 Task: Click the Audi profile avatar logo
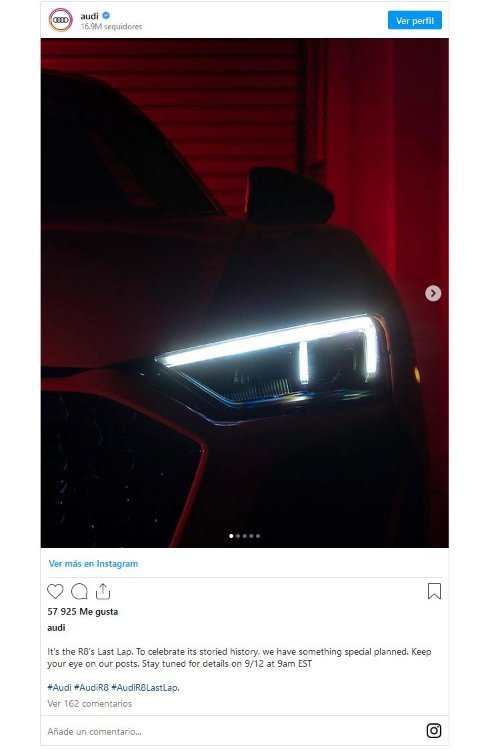pos(60,20)
